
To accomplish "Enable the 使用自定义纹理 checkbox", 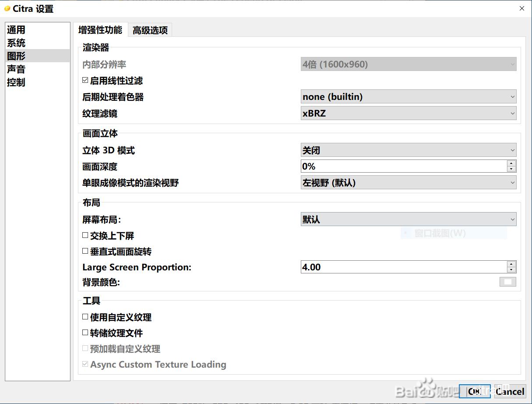I will 85,317.
